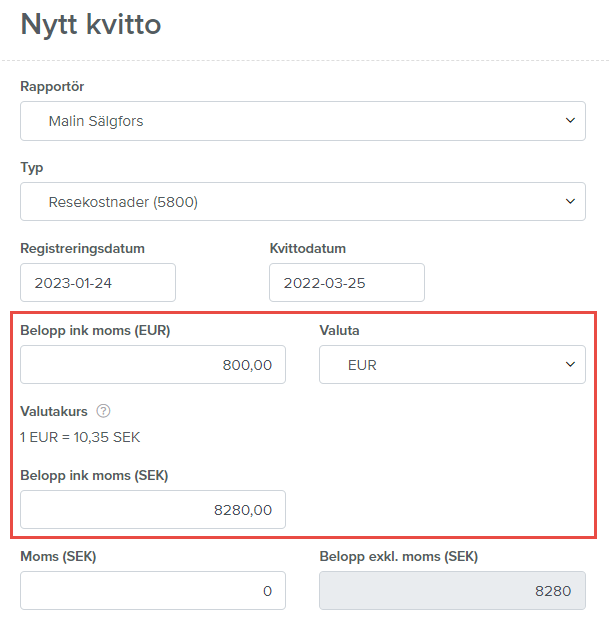Click the Valutakurs label text

coord(54,411)
